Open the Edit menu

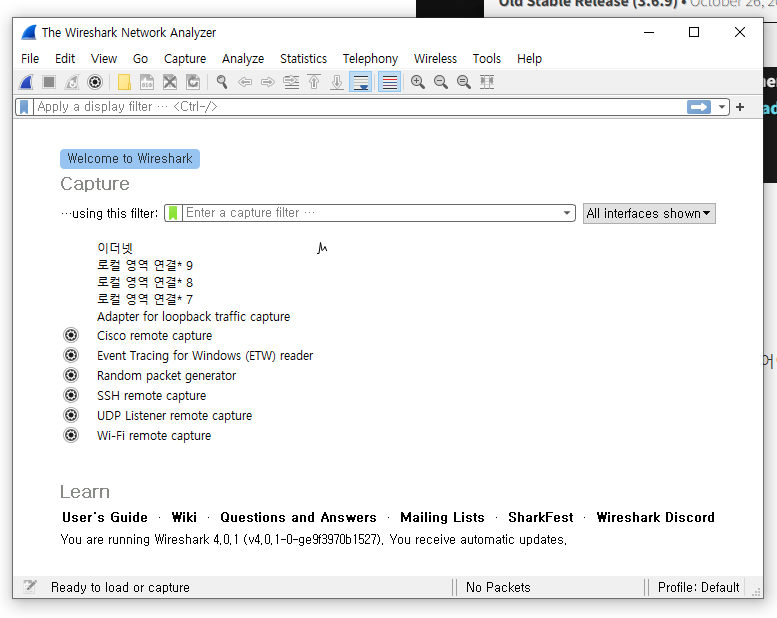[65, 58]
